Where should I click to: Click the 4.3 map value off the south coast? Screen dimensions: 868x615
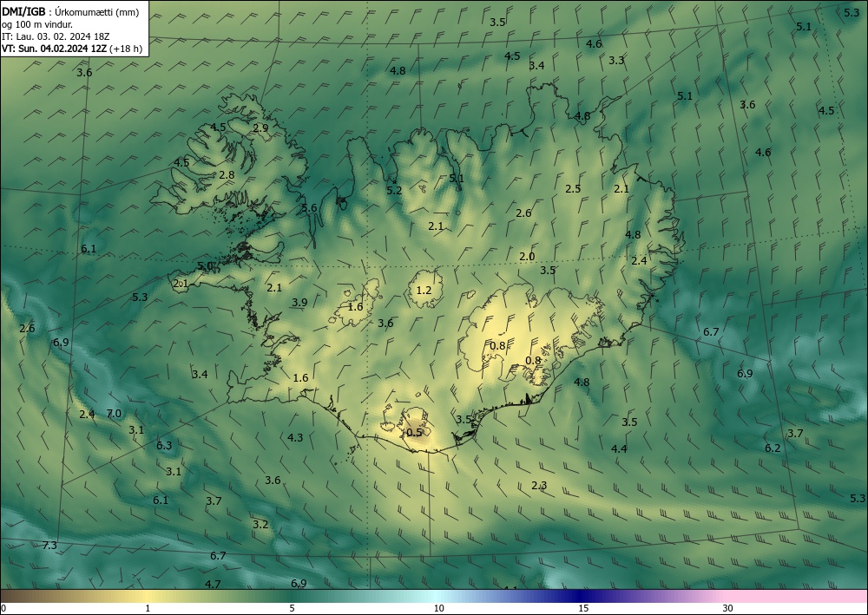[295, 437]
